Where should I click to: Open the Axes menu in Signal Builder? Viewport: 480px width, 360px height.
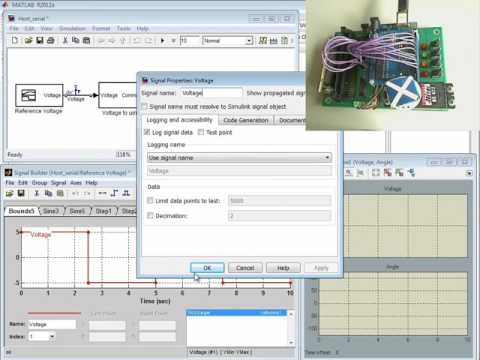tap(76, 183)
